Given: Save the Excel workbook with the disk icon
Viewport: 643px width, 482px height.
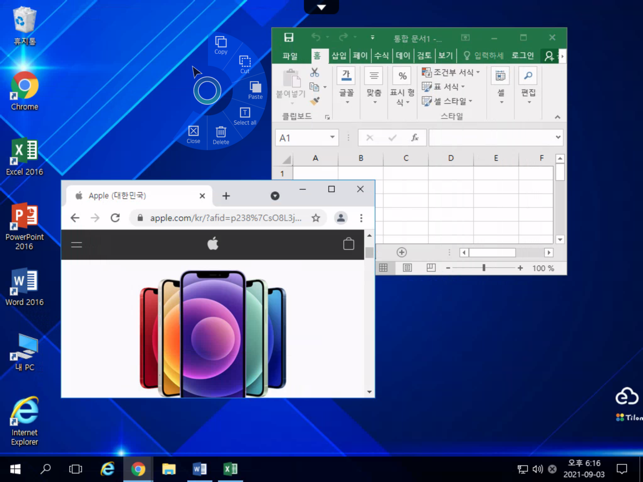Looking at the screenshot, I should pos(289,37).
